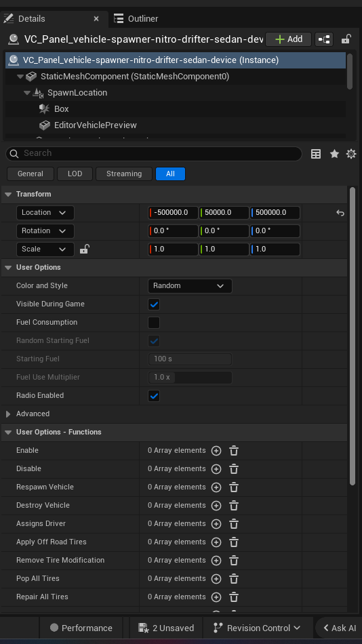Trash the Assigns Driver array elements

tap(234, 523)
